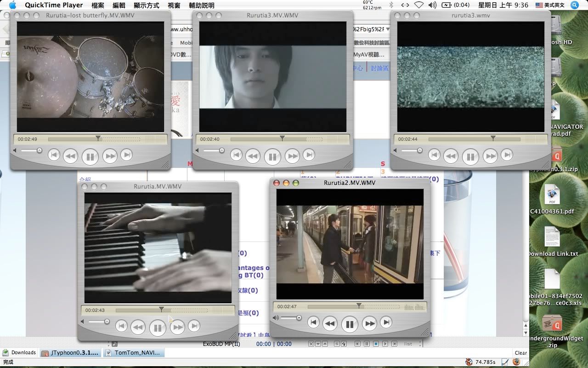The width and height of the screenshot is (588, 368).
Task: Mute the Rurutia2.MV.WMV speaker icon
Action: pyautogui.click(x=276, y=318)
